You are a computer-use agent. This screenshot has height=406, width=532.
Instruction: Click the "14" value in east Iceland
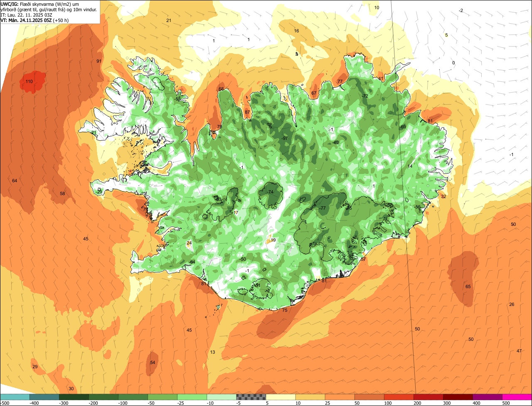[410, 166]
